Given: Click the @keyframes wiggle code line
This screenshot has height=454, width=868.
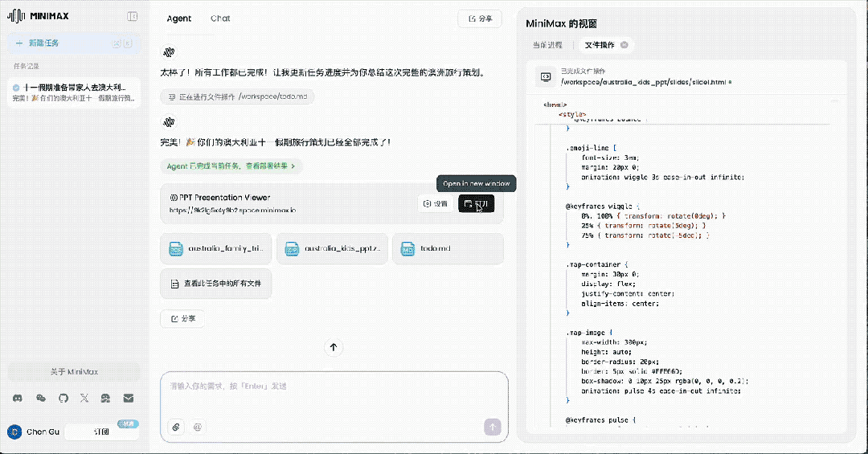Looking at the screenshot, I should click(602, 207).
